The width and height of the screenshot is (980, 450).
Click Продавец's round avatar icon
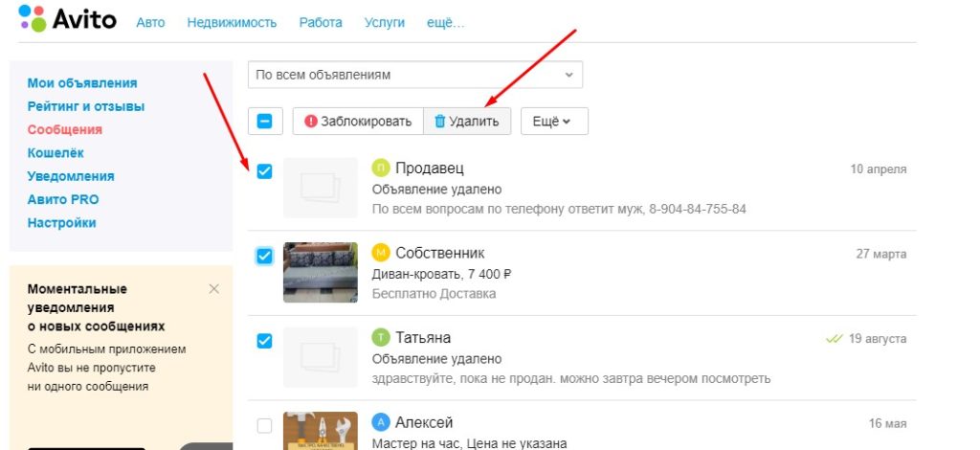[x=380, y=169]
